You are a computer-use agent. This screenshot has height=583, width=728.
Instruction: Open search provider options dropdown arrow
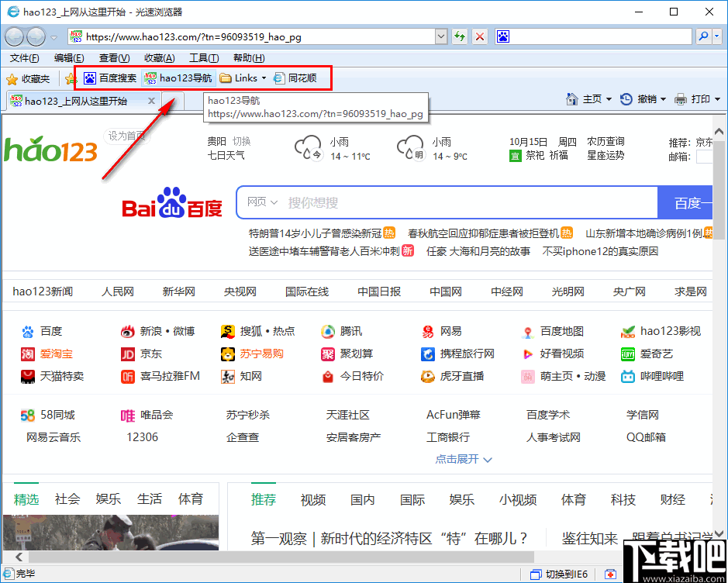pos(717,36)
